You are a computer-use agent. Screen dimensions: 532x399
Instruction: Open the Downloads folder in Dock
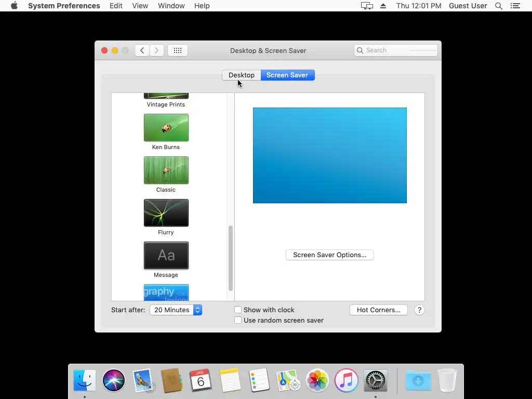(418, 380)
